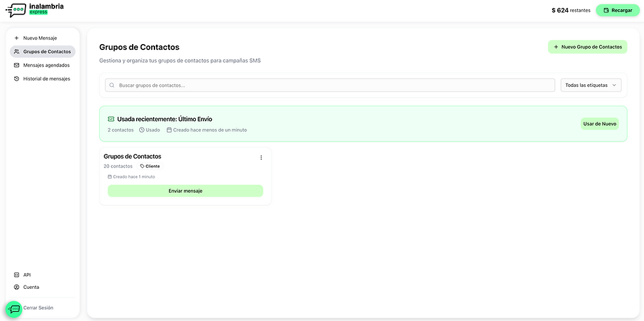Click the calendar icon by Creado hace 1 minuto
Viewport: 644px width, 321px height.
[x=110, y=177]
